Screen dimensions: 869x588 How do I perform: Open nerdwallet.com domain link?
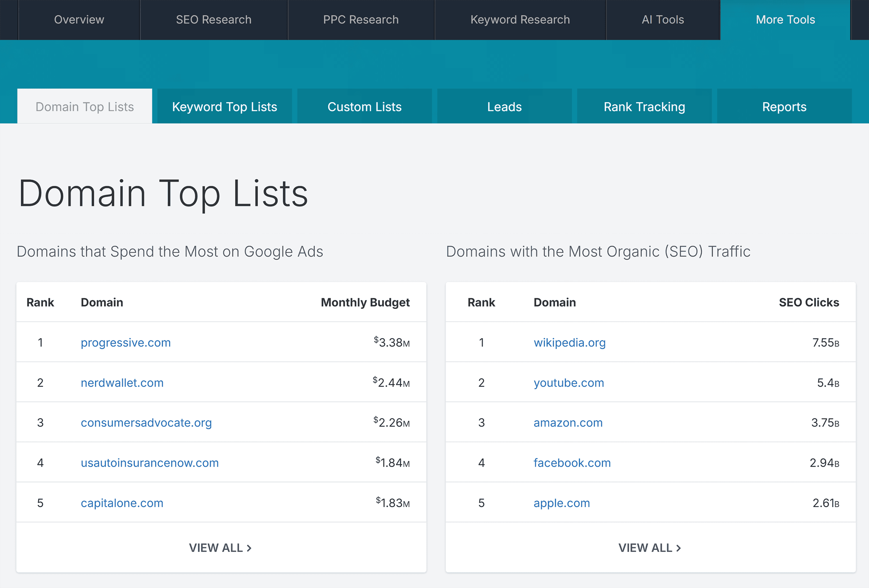122,382
